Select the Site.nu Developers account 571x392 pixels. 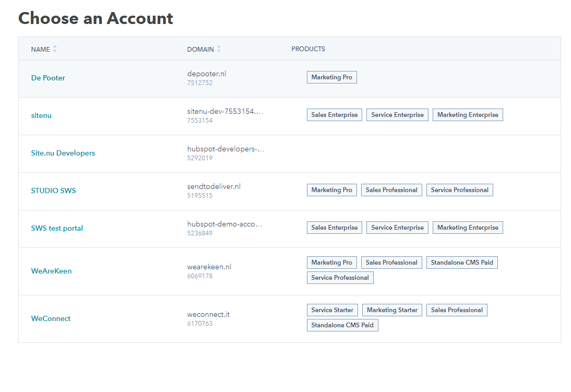[x=63, y=153]
